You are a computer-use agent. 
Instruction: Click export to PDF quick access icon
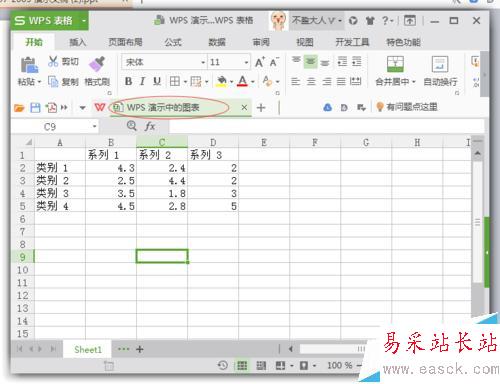point(51,108)
